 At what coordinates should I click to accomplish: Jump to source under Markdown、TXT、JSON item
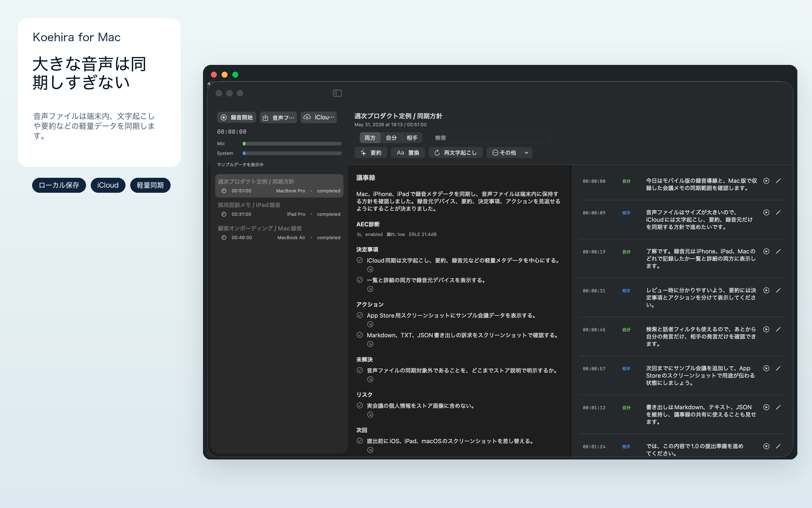tap(370, 344)
